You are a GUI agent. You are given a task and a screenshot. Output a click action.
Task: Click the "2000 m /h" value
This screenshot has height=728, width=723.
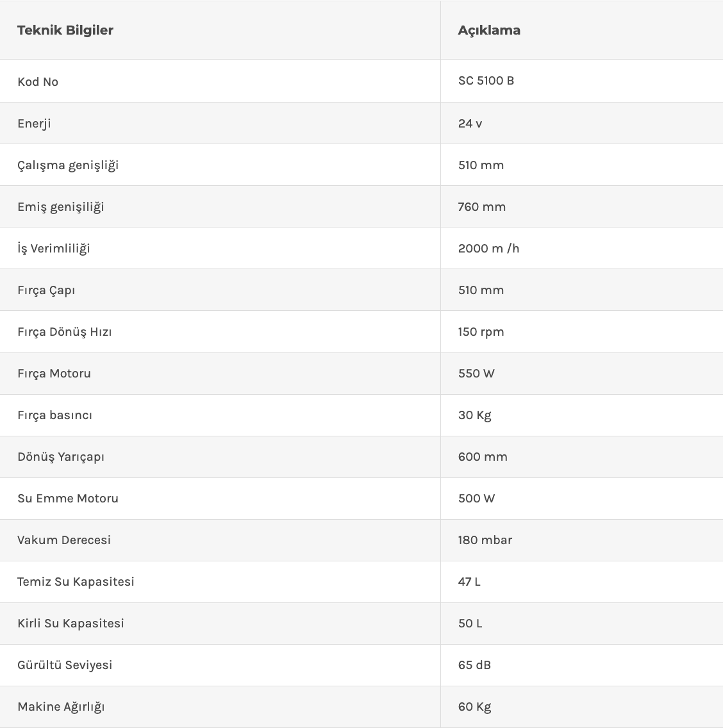pos(488,248)
